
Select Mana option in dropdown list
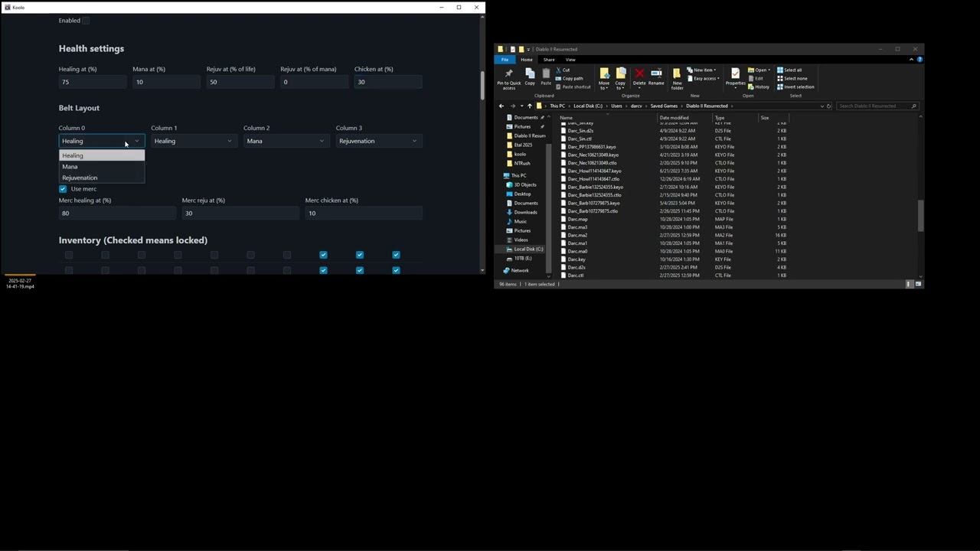coord(102,167)
